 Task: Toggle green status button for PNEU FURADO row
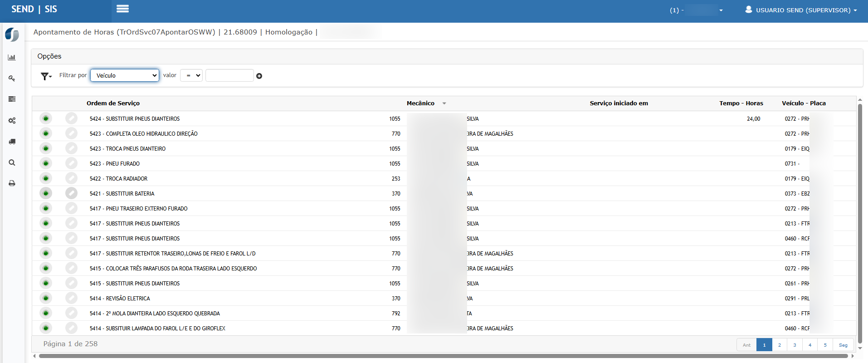[46, 163]
